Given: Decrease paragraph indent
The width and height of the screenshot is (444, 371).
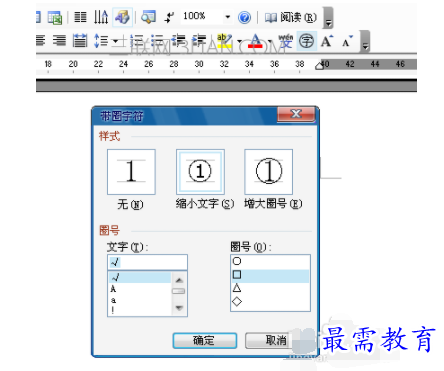Looking at the screenshot, I should tap(179, 41).
